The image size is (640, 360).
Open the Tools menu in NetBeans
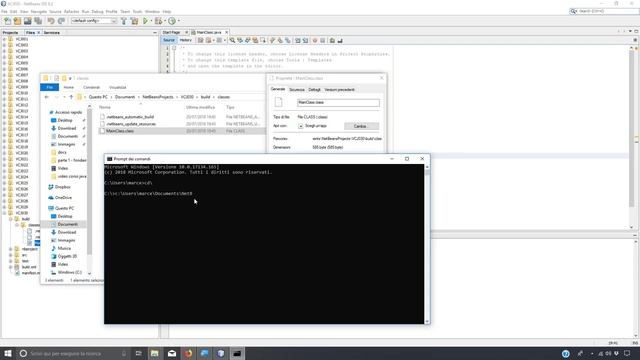(137, 11)
